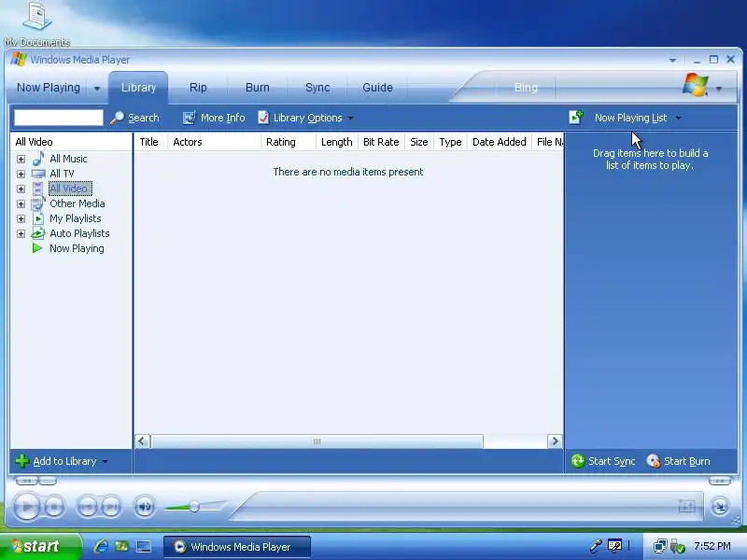Click the horizontal scrollbar left arrow
Image resolution: width=747 pixels, height=560 pixels.
143,441
